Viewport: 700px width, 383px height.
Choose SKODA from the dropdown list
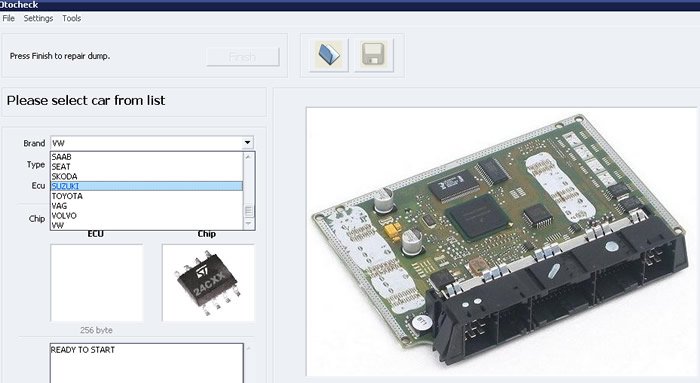tap(147, 176)
